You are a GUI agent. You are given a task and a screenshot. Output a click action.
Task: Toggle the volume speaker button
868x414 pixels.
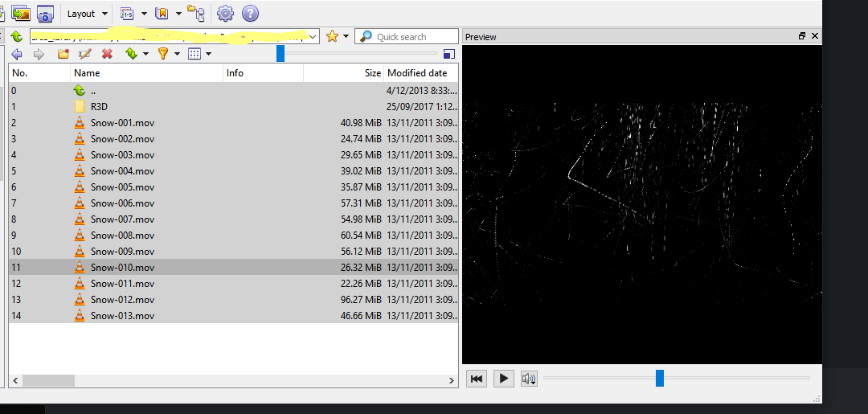coord(528,379)
